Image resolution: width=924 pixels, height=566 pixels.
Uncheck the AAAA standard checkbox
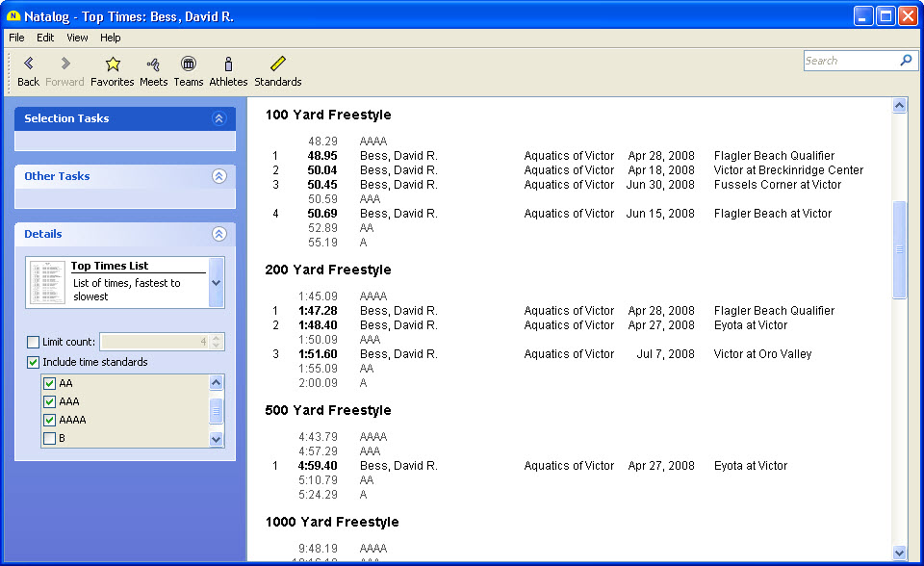pyautogui.click(x=49, y=420)
